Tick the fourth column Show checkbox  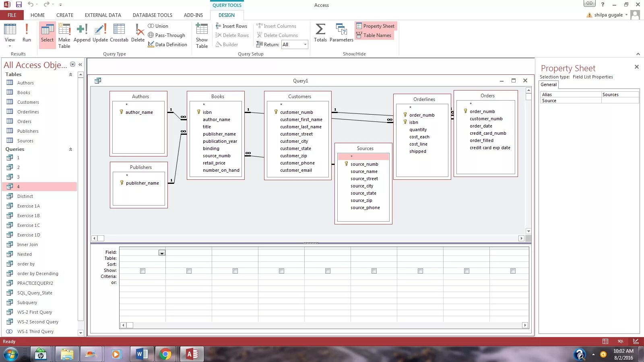tap(281, 271)
